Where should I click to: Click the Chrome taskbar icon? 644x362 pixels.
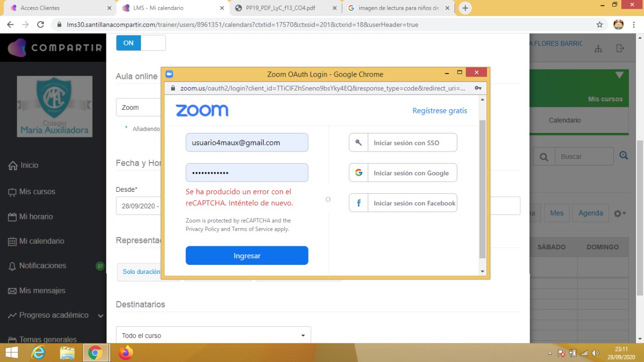click(95, 352)
